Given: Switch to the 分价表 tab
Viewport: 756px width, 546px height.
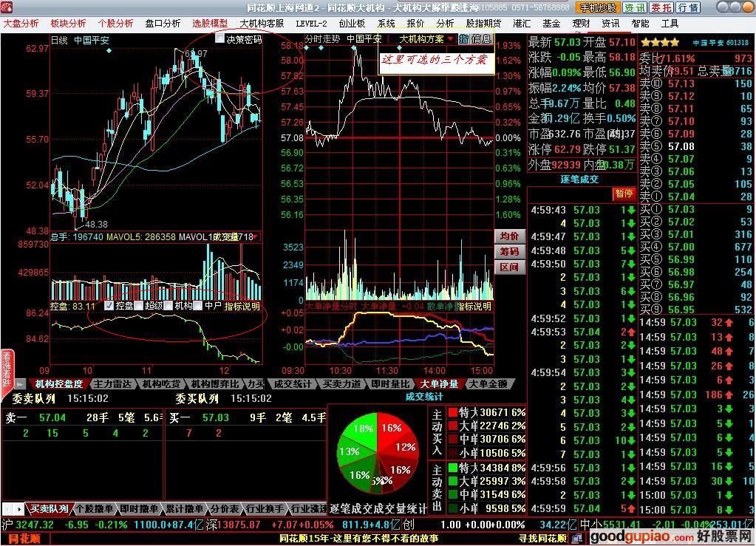Looking at the screenshot, I should [224, 508].
